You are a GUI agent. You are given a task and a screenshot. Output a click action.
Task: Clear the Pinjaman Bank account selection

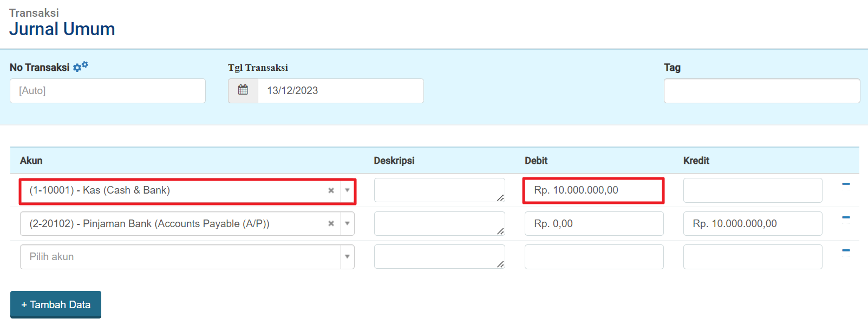tap(331, 223)
